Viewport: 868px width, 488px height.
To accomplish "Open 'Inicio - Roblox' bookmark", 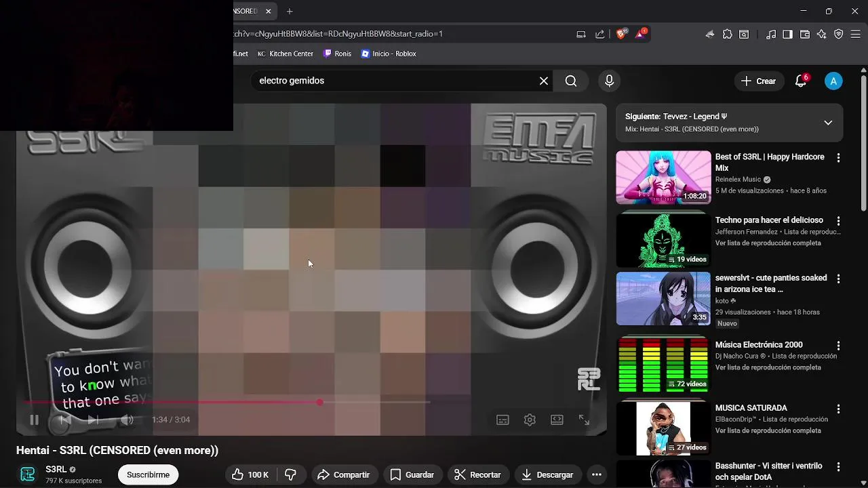I will pyautogui.click(x=389, y=54).
